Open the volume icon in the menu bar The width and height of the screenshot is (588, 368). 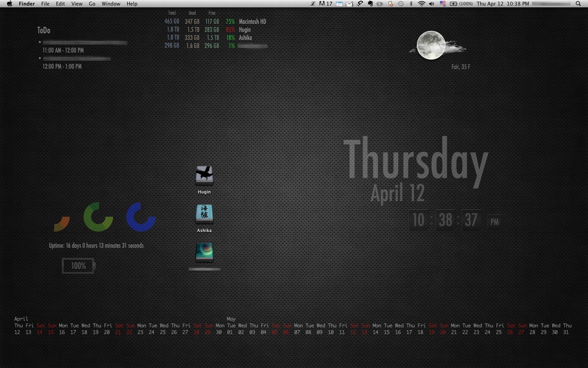click(431, 4)
